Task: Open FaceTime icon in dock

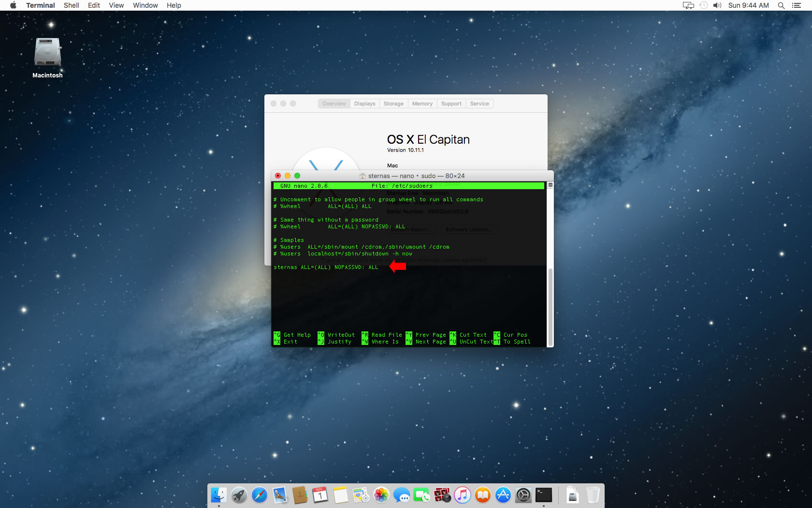Action: (422, 495)
